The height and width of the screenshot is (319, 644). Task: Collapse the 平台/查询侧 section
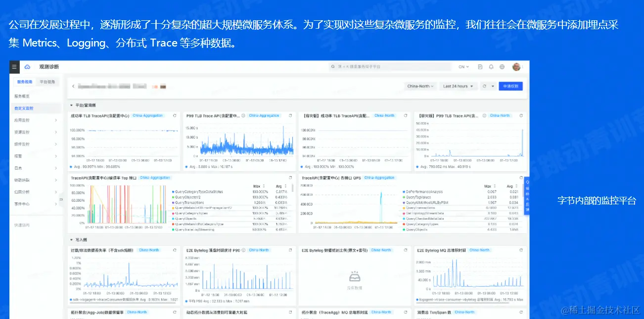71,105
